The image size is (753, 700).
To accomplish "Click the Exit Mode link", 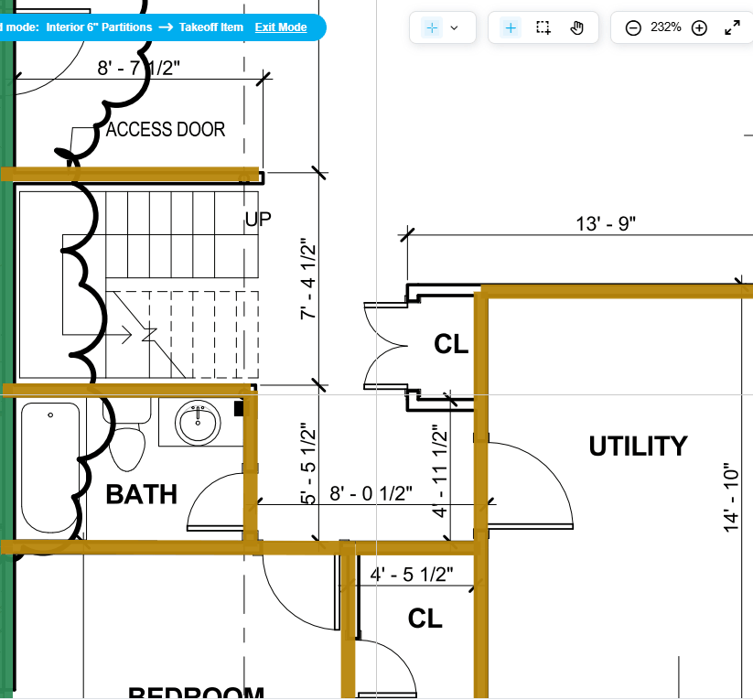I will pyautogui.click(x=280, y=27).
